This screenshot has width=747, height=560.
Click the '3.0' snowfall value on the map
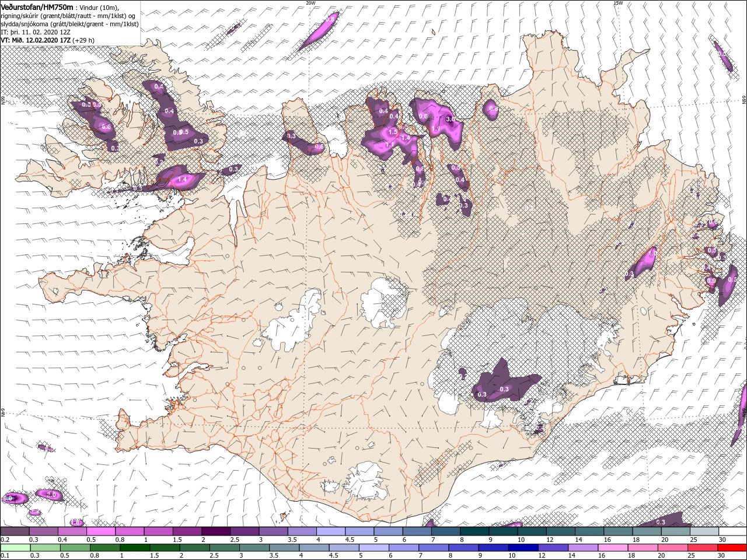450,119
